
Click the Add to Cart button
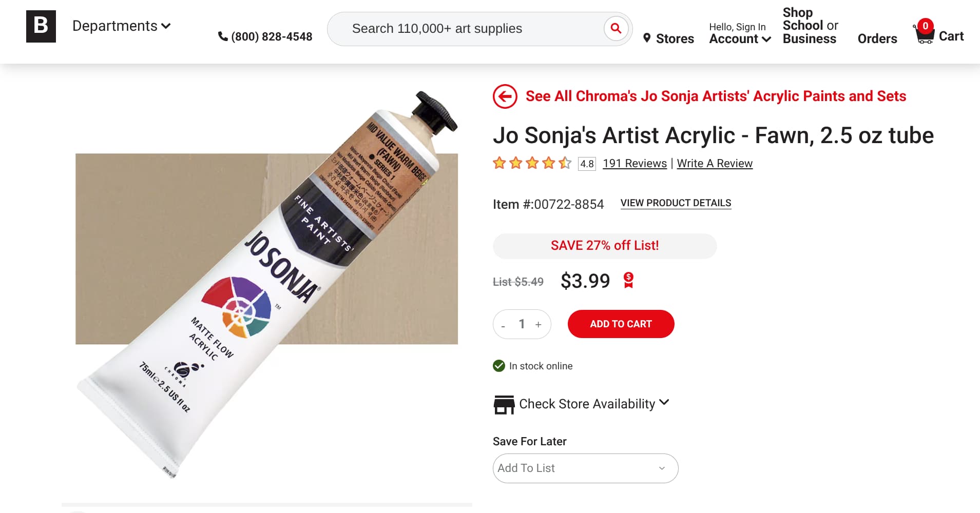[x=621, y=324]
